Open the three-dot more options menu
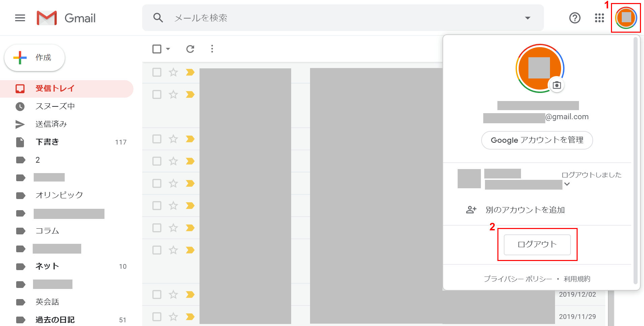Screen dimensions: 644x326 point(212,49)
